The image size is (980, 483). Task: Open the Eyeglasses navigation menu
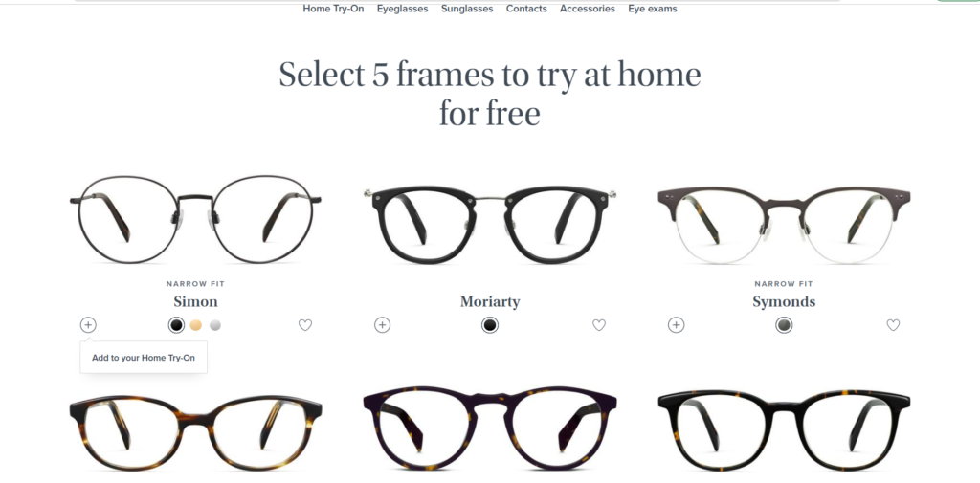click(403, 9)
